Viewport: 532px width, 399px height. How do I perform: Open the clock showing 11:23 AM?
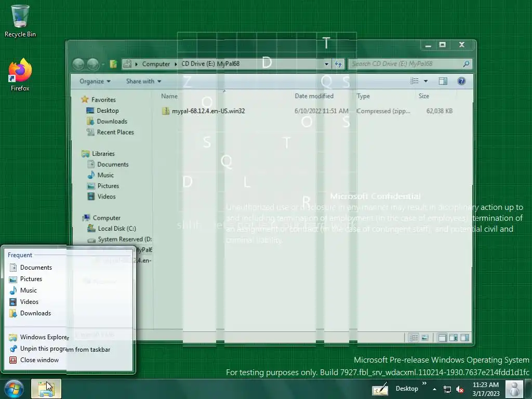[486, 389]
